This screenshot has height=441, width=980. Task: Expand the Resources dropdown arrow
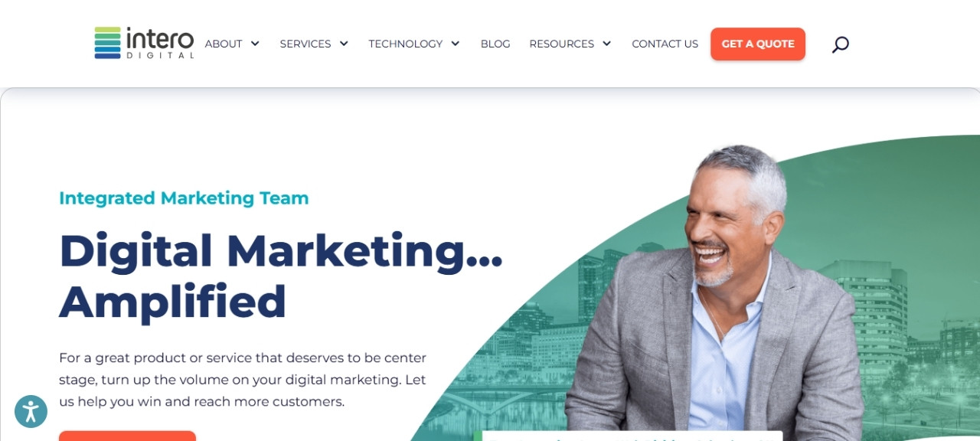606,44
